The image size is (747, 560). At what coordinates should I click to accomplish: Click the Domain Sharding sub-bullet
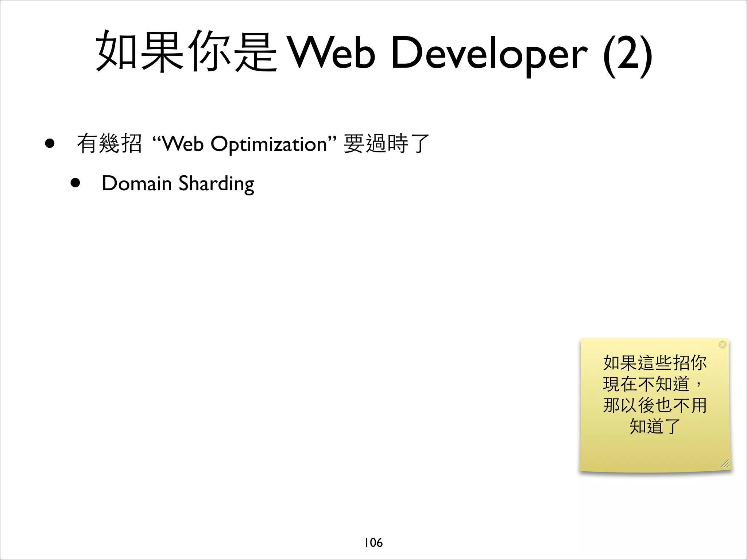178,183
